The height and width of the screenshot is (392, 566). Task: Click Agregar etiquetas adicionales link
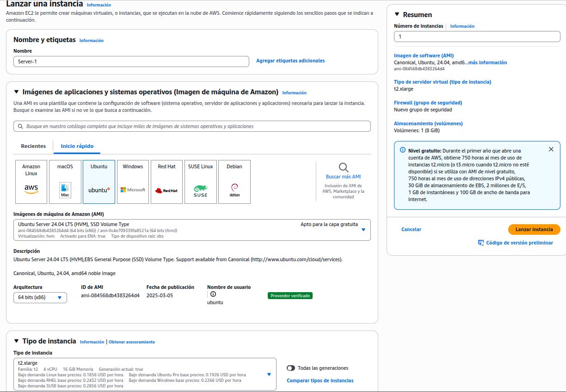[x=290, y=61]
